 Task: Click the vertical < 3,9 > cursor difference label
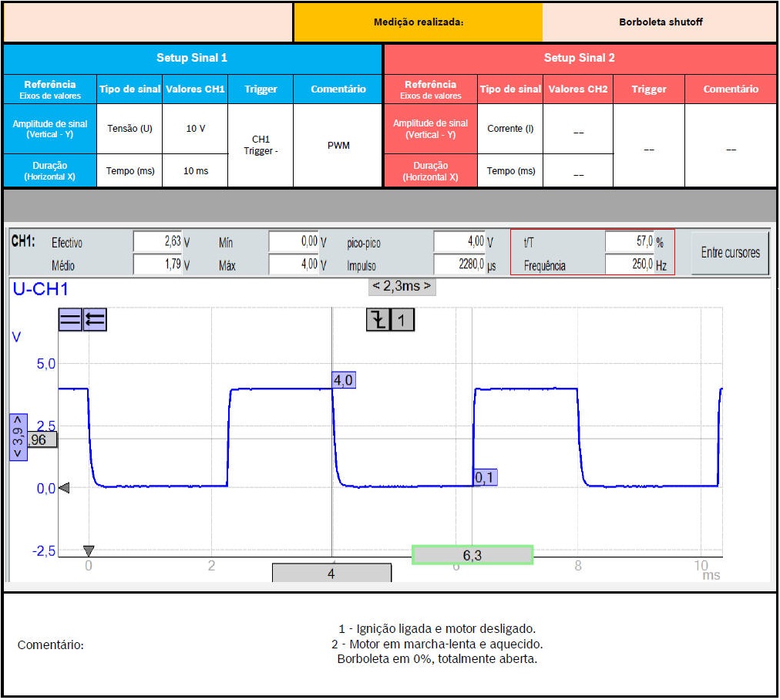click(17, 437)
